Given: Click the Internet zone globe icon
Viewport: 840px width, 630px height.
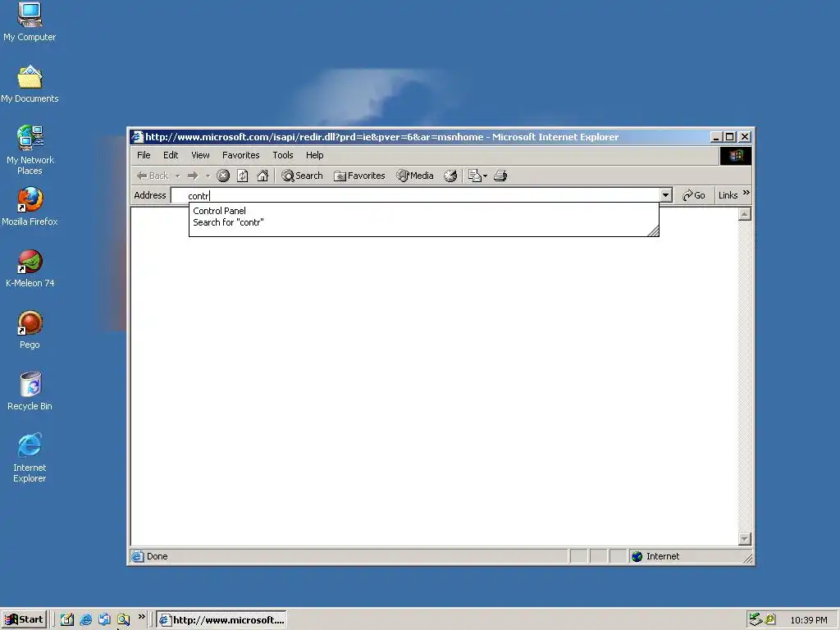Looking at the screenshot, I should pyautogui.click(x=637, y=557).
